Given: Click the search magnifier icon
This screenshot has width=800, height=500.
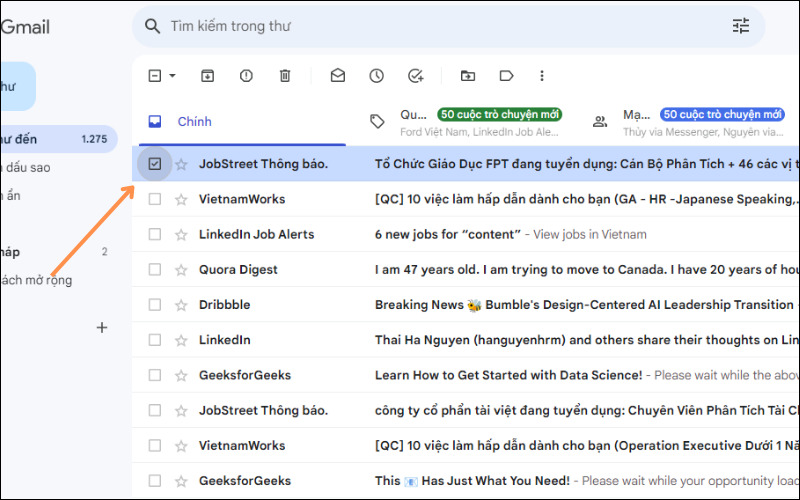Looking at the screenshot, I should 153,26.
